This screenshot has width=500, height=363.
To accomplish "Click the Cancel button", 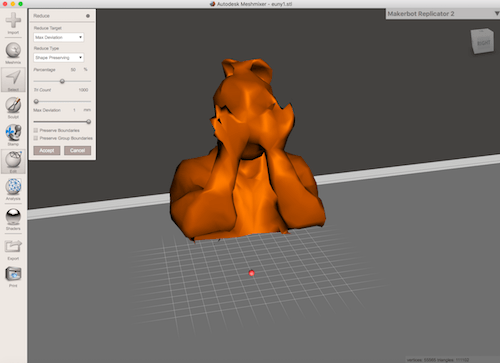I will 77,151.
